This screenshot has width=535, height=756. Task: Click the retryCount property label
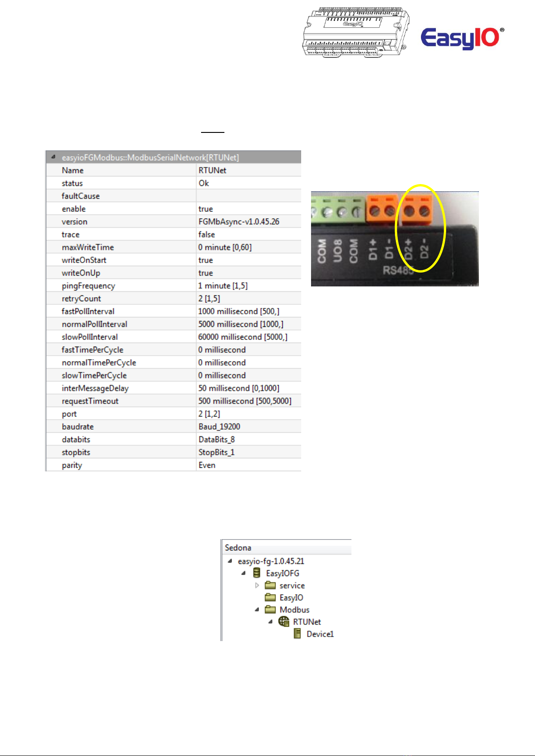click(x=81, y=299)
